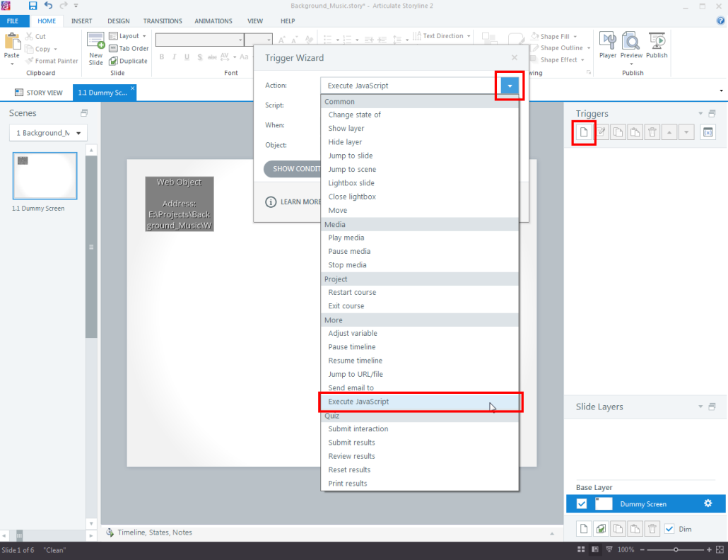728x560 pixels.
Task: Open the scene selector showing Background scene
Action: [x=47, y=132]
